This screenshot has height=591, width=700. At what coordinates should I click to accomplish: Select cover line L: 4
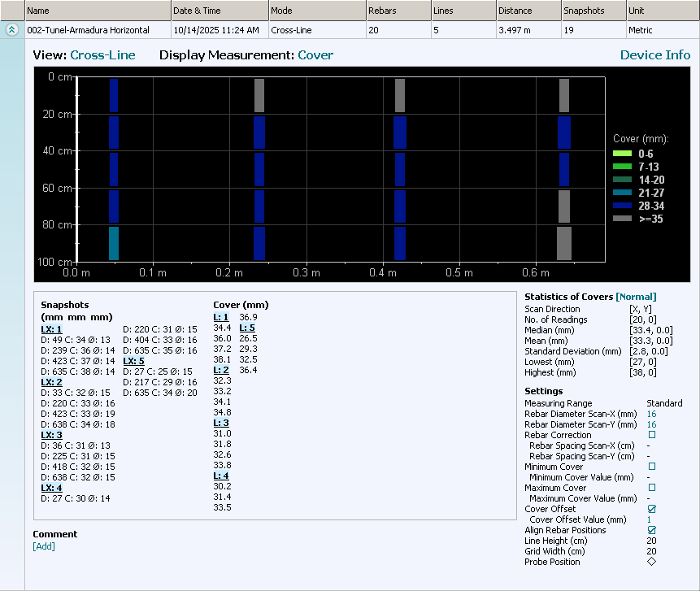221,476
